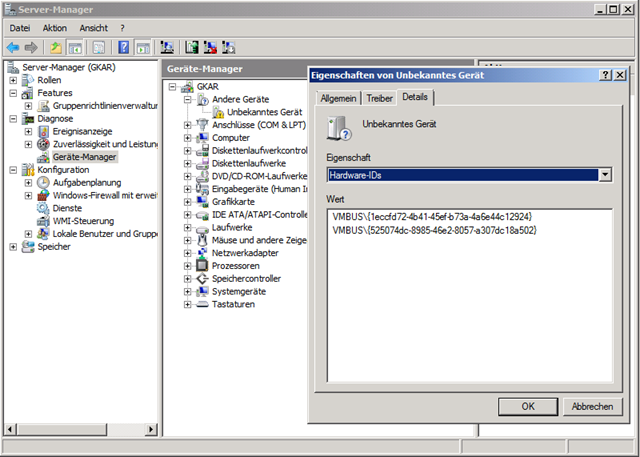Click the Speicher icon in tree
Image resolution: width=640 pixels, height=457 pixels.
tap(28, 247)
